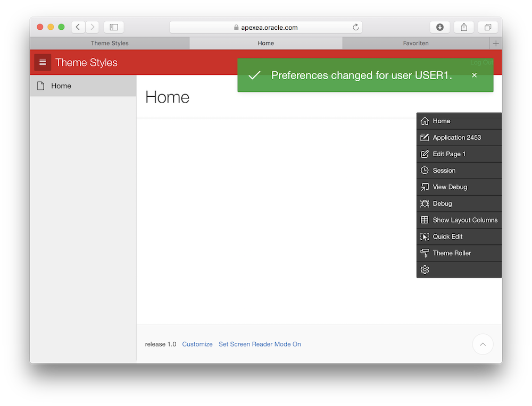Viewport: 532px width, 406px height.
Task: Enable Debug mode from the developer toolbar
Action: tap(442, 203)
